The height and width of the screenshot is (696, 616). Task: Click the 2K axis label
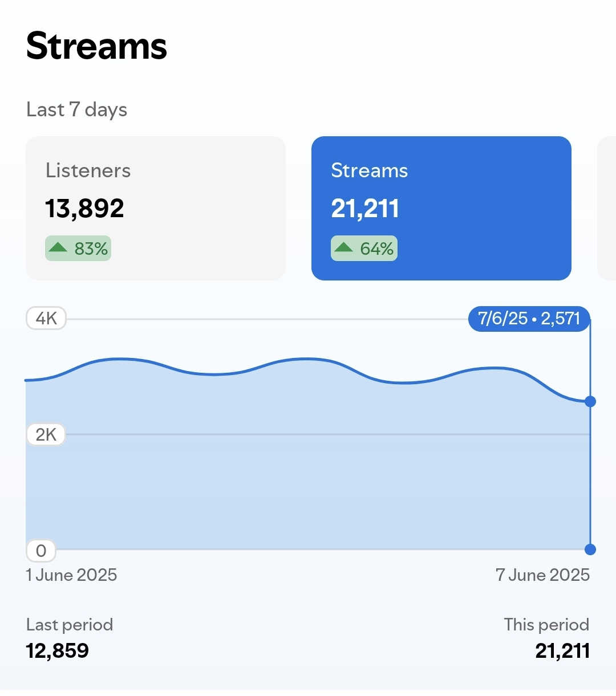point(46,434)
